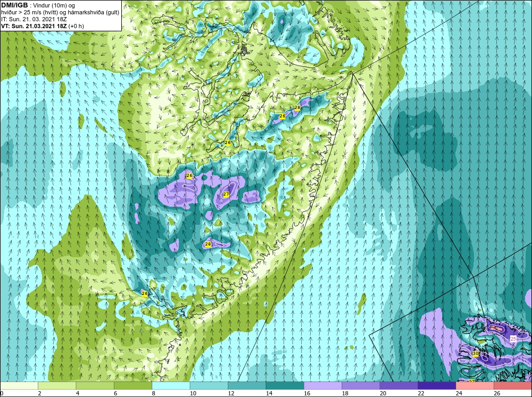Click the 'DMI/IGB' title text
532x397 pixels.
(14, 5)
